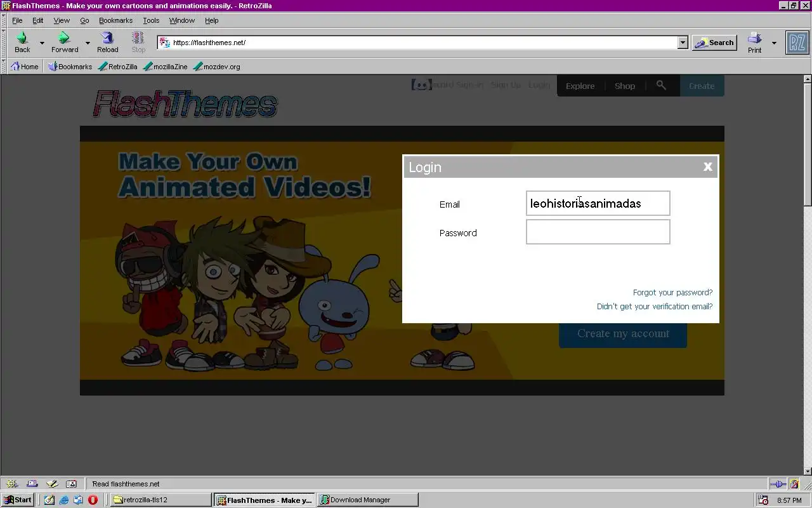Image resolution: width=812 pixels, height=508 pixels.
Task: Go back using the Back toolbar button
Action: [x=22, y=43]
